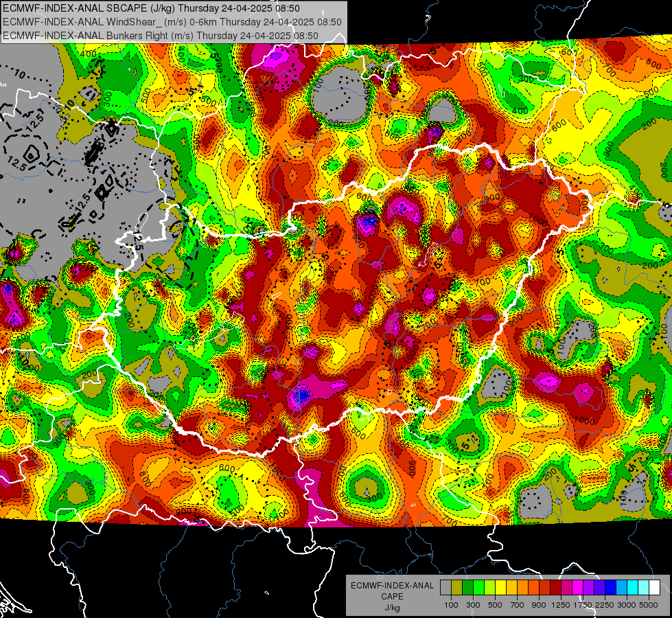
Task: Click the 1750 value under the legend scale
Action: click(583, 605)
